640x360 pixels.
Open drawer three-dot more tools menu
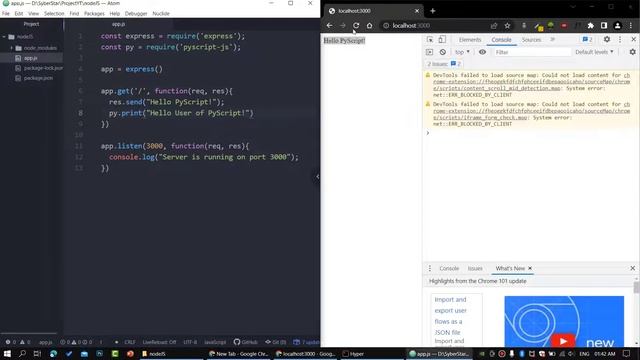[430, 268]
